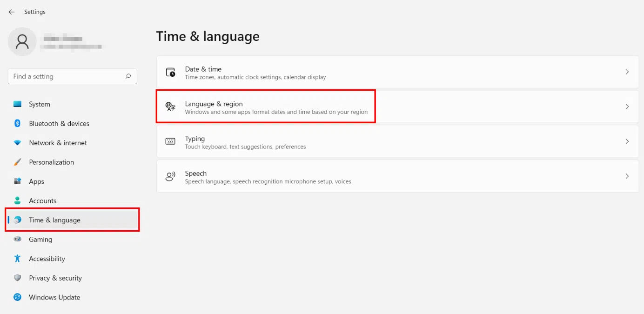Expand Language & region chevron arrow

[627, 107]
